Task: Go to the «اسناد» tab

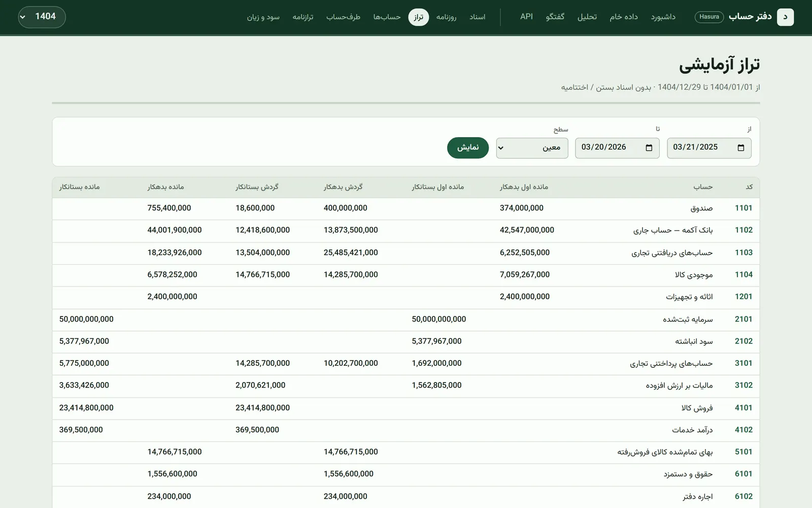Action: [477, 17]
